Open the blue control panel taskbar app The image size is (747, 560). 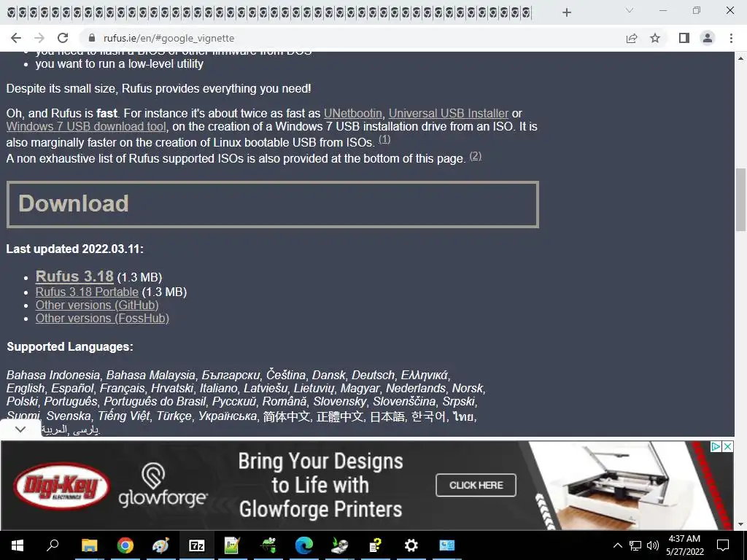point(447,545)
